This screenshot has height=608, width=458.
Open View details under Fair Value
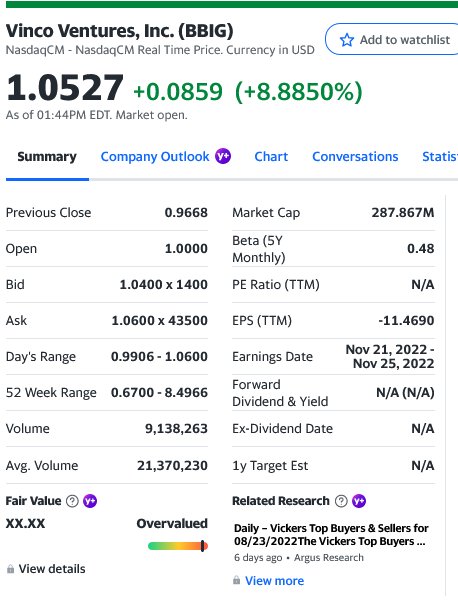coord(52,569)
